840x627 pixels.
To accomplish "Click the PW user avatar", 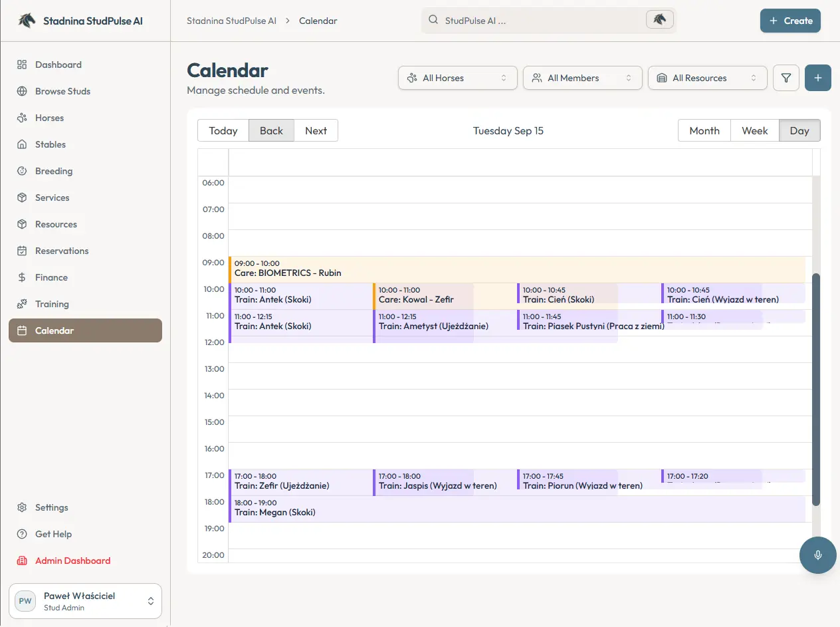I will coord(25,601).
